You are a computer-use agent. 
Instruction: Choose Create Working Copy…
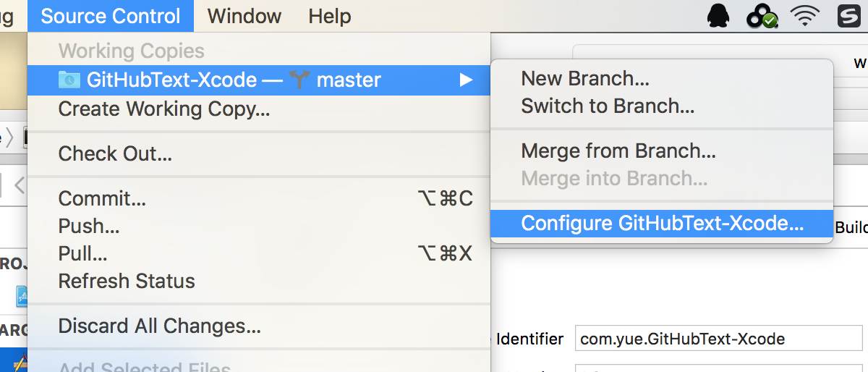[x=164, y=109]
